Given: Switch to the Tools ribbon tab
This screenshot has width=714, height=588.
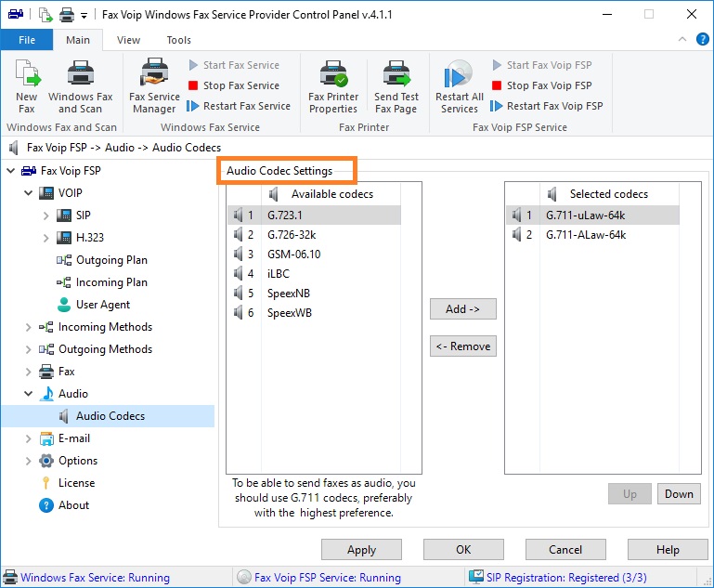Looking at the screenshot, I should (x=178, y=40).
